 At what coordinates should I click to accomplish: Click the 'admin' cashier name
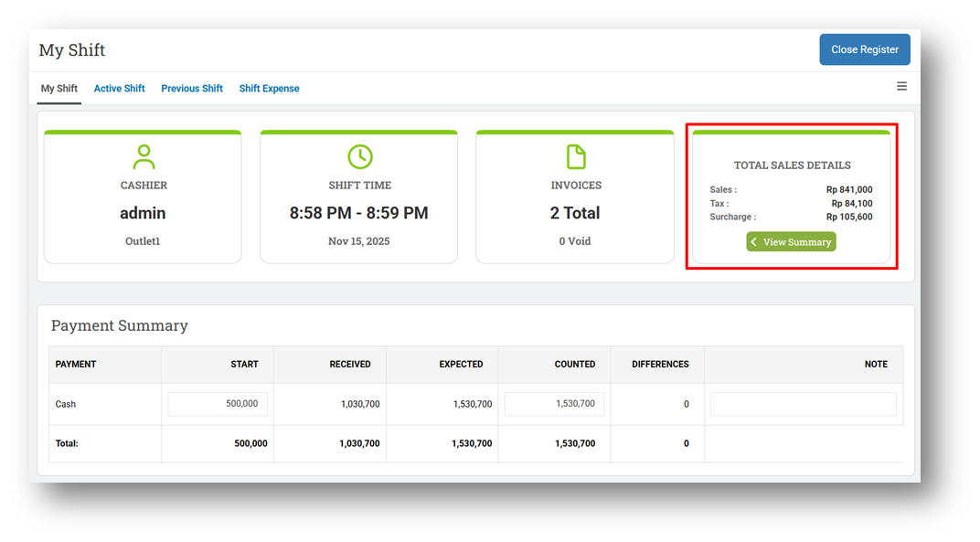tap(144, 213)
